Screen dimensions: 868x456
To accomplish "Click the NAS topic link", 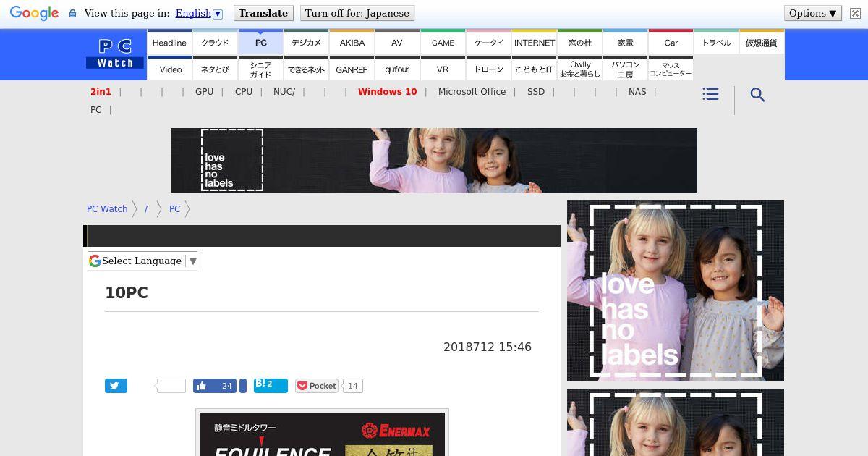I will tap(637, 92).
